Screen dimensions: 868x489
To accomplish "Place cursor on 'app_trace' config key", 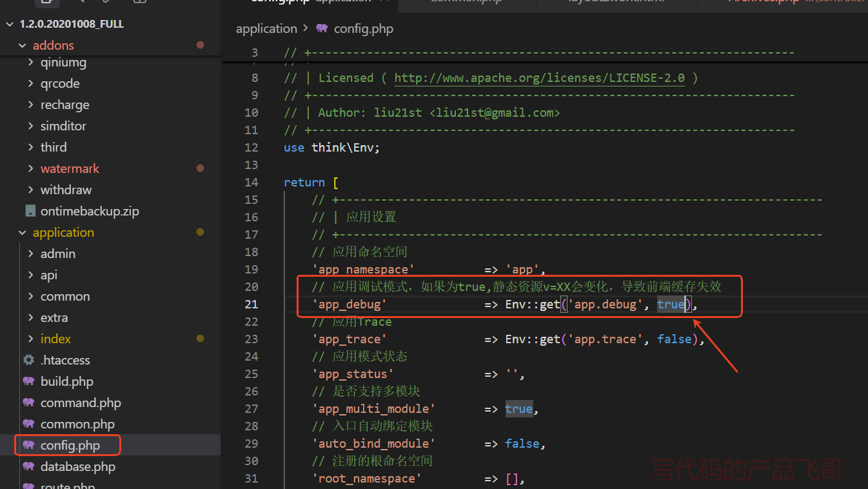I will tap(349, 339).
